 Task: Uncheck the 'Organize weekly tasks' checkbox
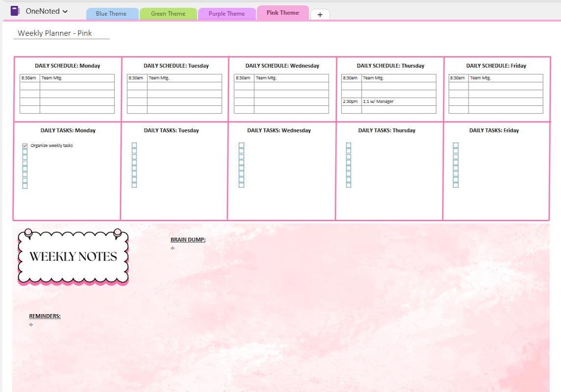point(24,146)
